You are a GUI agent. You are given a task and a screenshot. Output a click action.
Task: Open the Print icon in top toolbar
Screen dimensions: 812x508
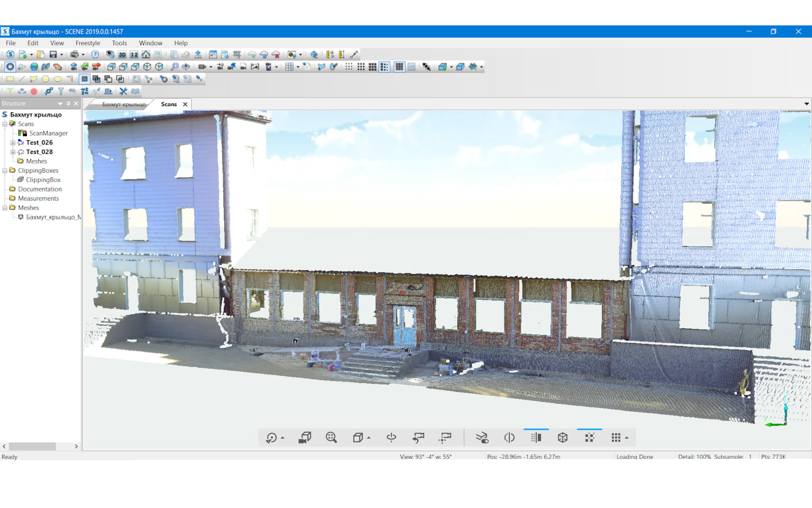pos(75,54)
